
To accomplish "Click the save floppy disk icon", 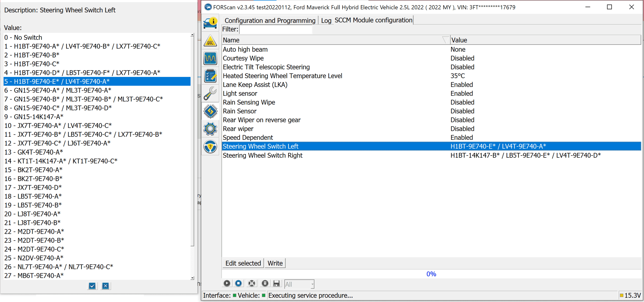I will tap(277, 283).
